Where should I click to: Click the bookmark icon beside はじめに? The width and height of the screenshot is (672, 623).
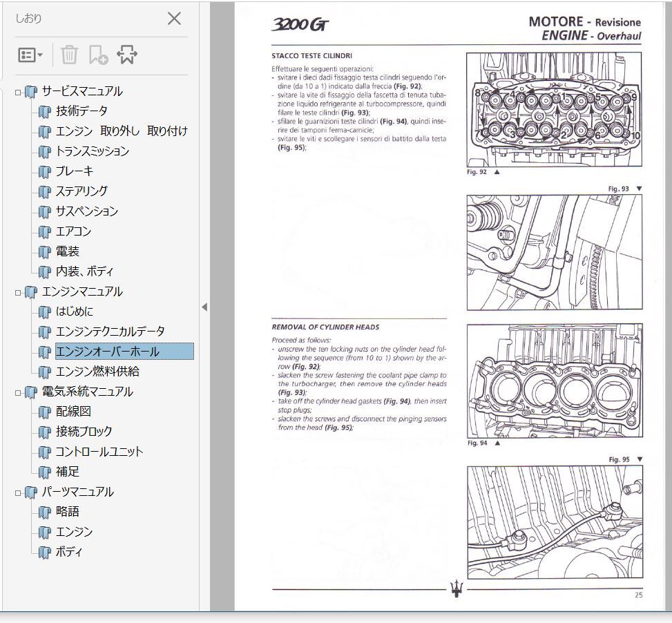pyautogui.click(x=45, y=312)
